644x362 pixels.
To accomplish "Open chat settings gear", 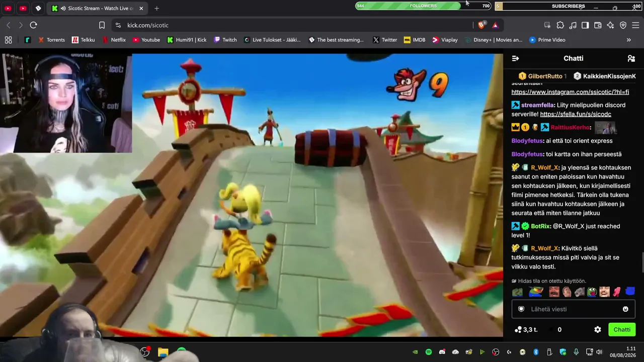I will 598,330.
